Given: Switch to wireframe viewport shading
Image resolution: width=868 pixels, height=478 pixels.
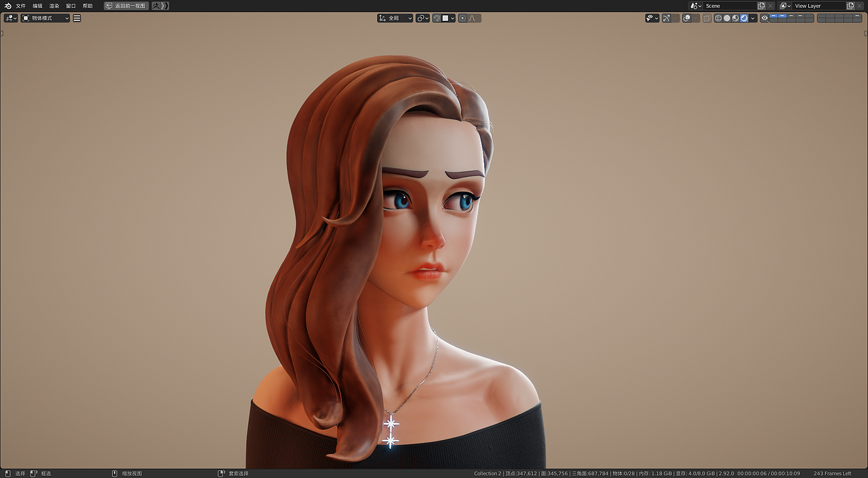Looking at the screenshot, I should point(718,18).
